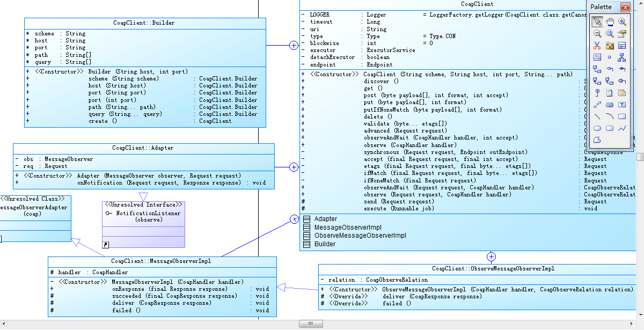Select the Class tool
Image resolution: width=644 pixels, height=330 pixels.
[621, 45]
